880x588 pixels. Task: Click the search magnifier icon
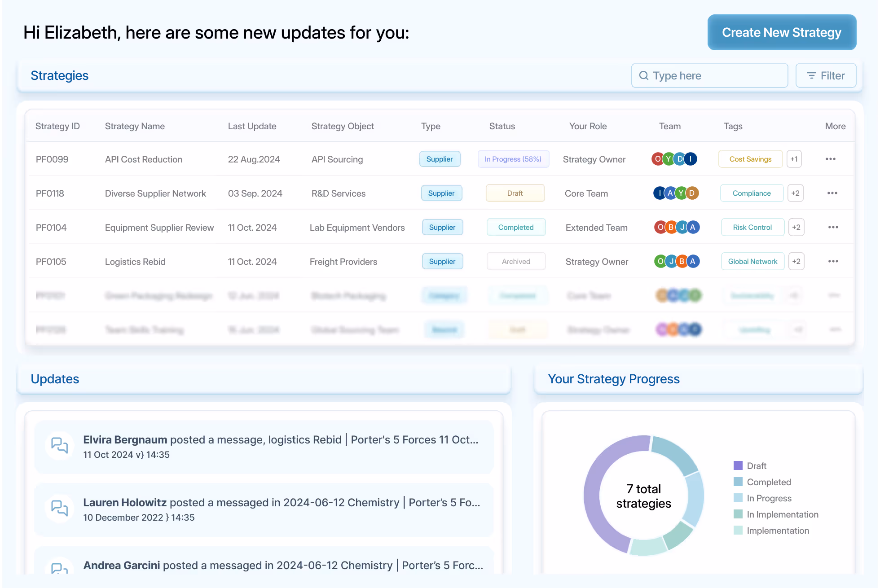[643, 75]
